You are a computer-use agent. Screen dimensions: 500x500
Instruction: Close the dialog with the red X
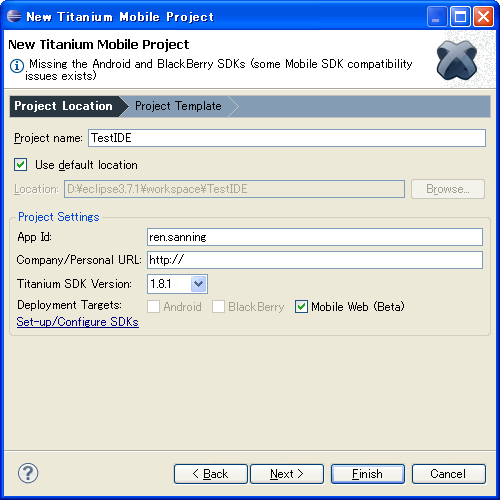[484, 17]
